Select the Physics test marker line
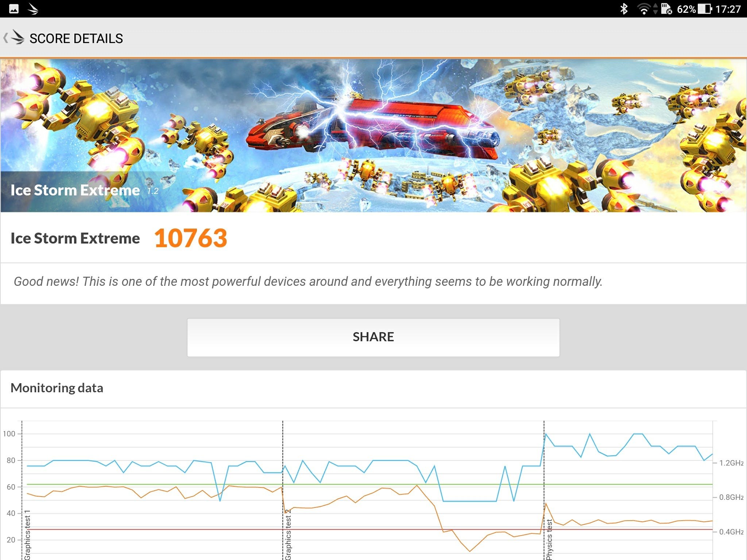The height and width of the screenshot is (560, 747). (x=544, y=490)
